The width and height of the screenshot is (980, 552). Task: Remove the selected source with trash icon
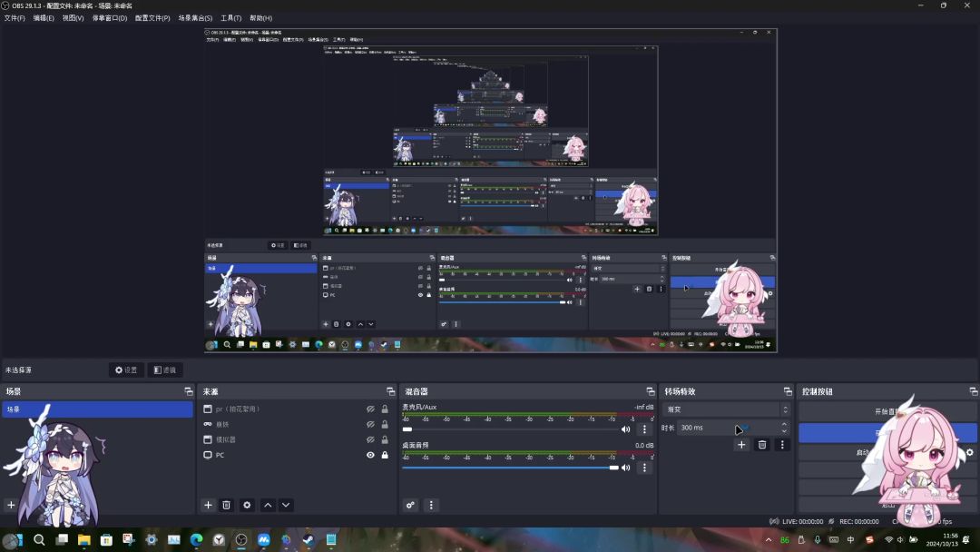(x=227, y=505)
